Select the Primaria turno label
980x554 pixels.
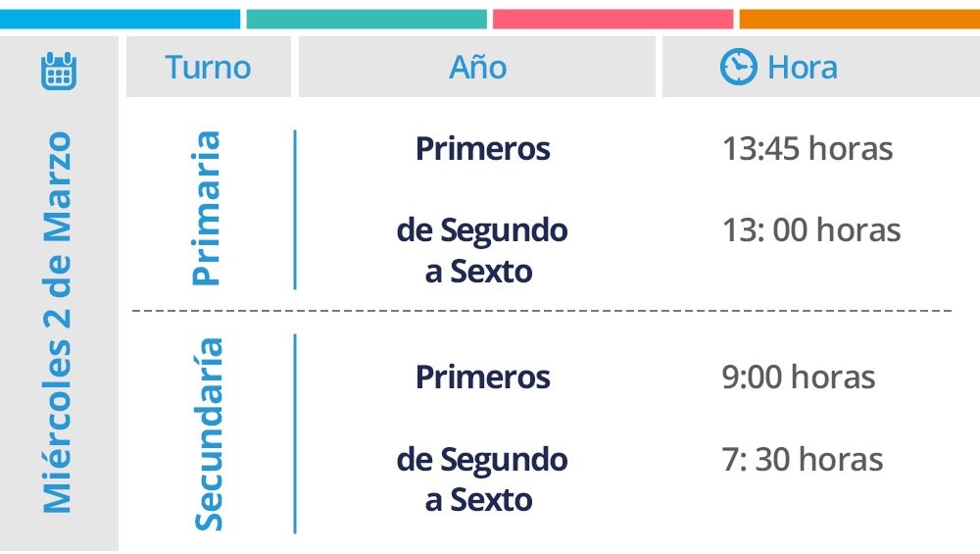pos(206,208)
